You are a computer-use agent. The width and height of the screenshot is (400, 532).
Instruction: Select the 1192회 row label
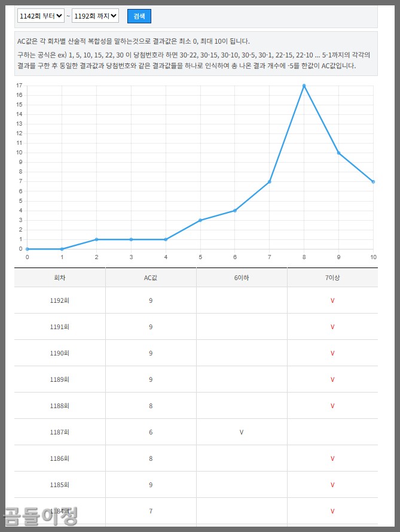coord(60,300)
